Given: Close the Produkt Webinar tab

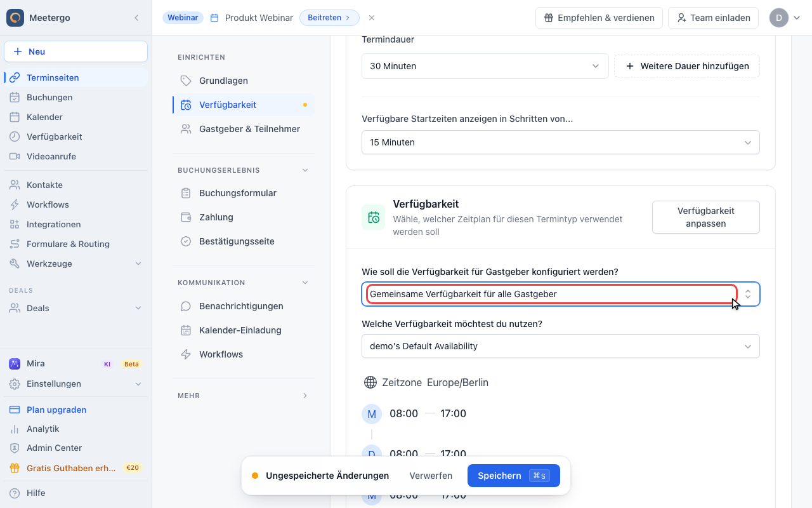Looking at the screenshot, I should pos(372,18).
